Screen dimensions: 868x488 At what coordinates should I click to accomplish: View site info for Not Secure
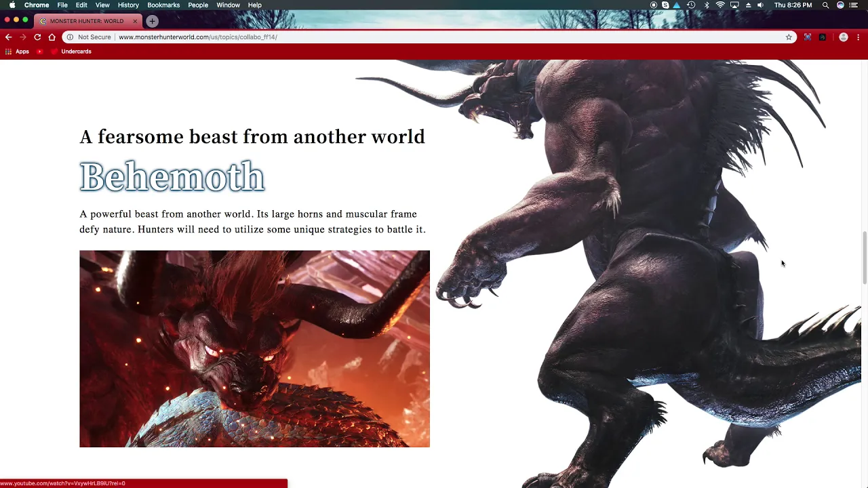tap(89, 37)
